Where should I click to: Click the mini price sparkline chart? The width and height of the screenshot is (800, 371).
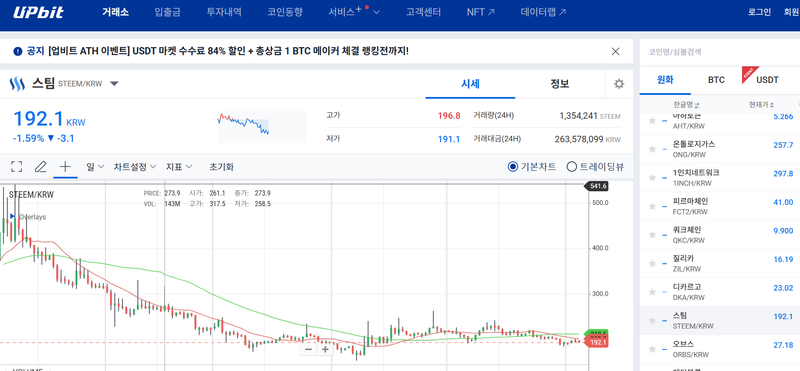pyautogui.click(x=262, y=127)
